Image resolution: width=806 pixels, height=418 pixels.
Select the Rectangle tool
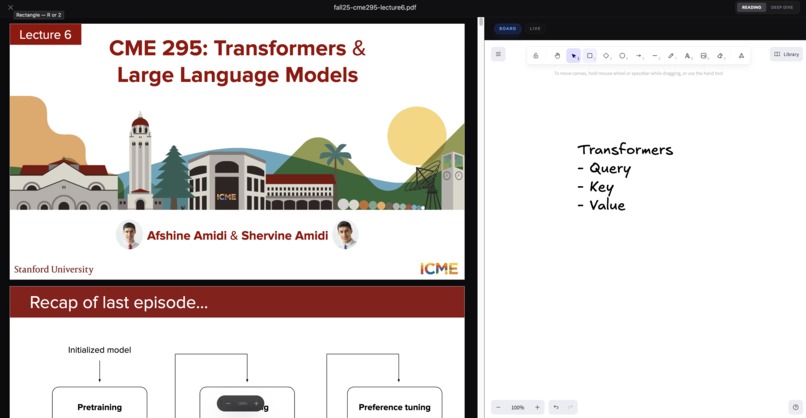590,56
